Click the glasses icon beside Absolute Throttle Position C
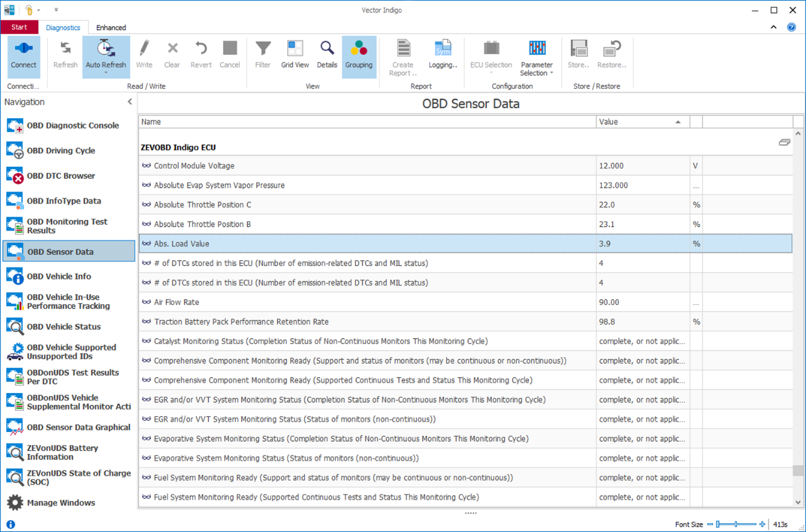Viewport: 806px width, 532px height. (x=146, y=205)
